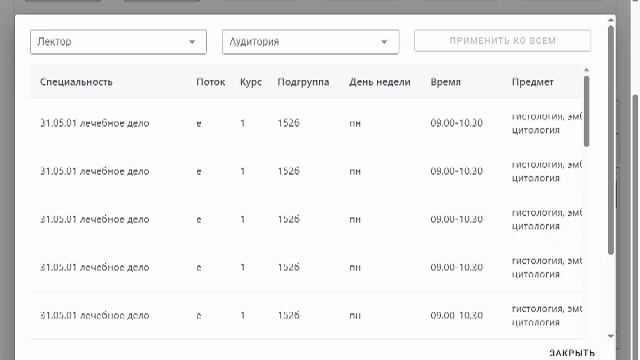
Task: Click the table's scroll up arrow
Action: 587,70
